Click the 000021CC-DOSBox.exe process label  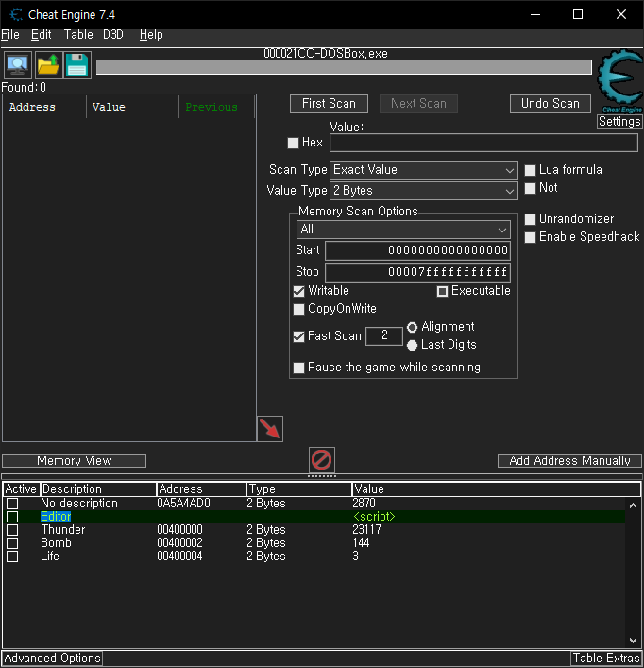pyautogui.click(x=326, y=54)
